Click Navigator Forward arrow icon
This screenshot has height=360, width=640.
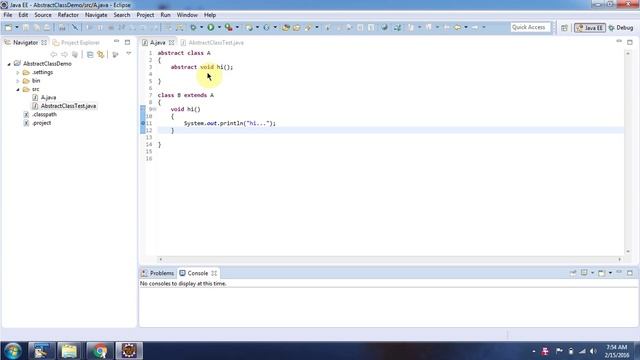[64, 54]
